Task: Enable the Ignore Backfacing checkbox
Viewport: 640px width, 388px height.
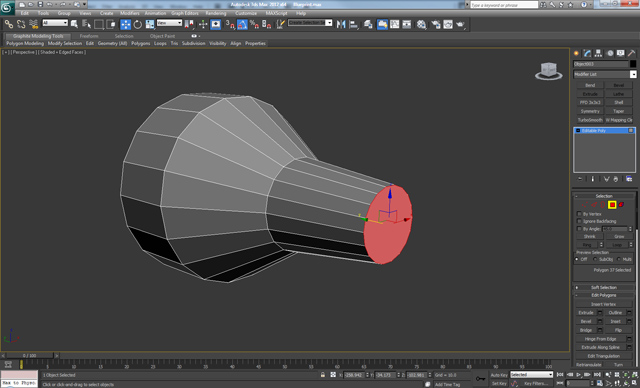Action: click(579, 221)
